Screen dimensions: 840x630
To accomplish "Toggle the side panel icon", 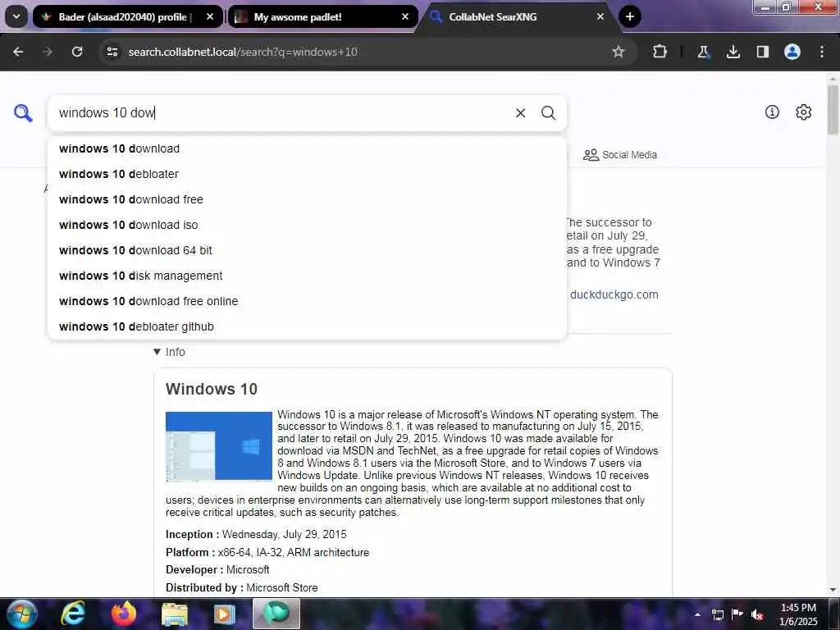I will (762, 52).
